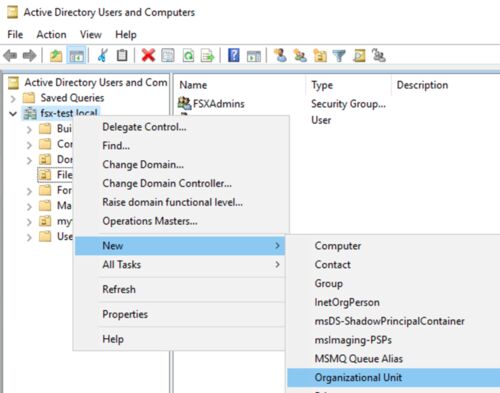Click the Add to group toolbar icon
This screenshot has height=393, width=500.
coord(379,55)
